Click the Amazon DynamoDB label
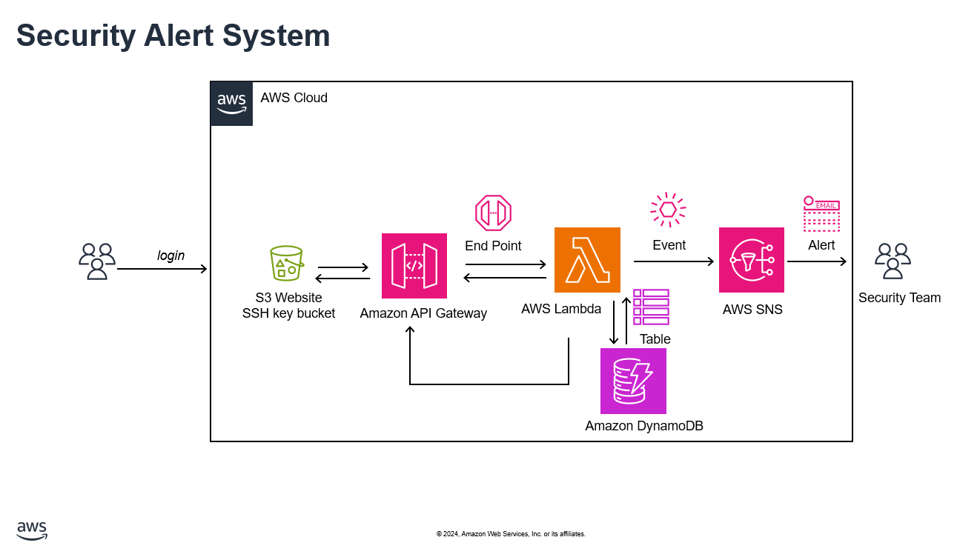Image resolution: width=980 pixels, height=557 pixels. [x=644, y=426]
